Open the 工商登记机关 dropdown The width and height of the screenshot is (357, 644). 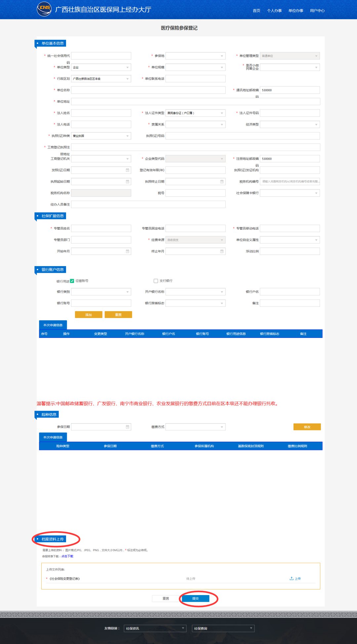click(x=101, y=159)
